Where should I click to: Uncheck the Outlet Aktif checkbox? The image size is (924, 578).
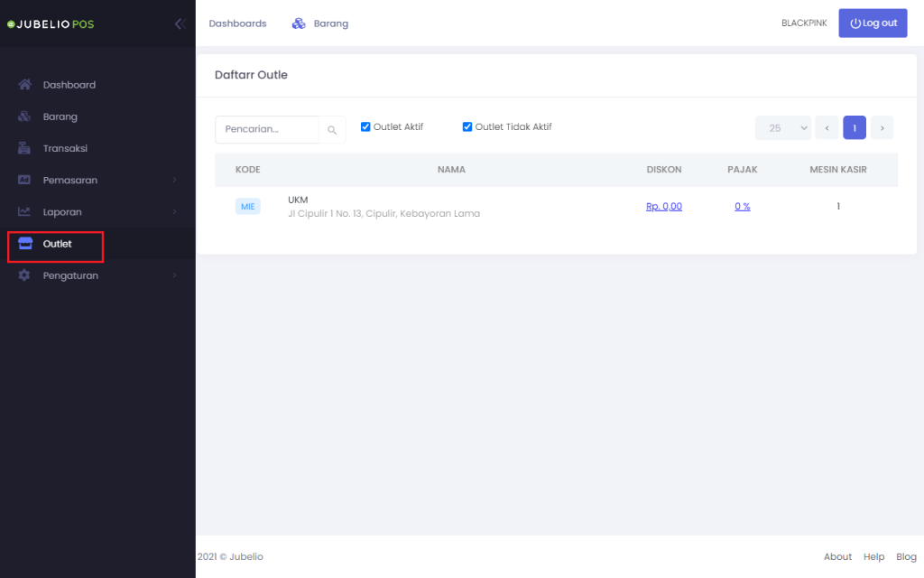[x=365, y=126]
